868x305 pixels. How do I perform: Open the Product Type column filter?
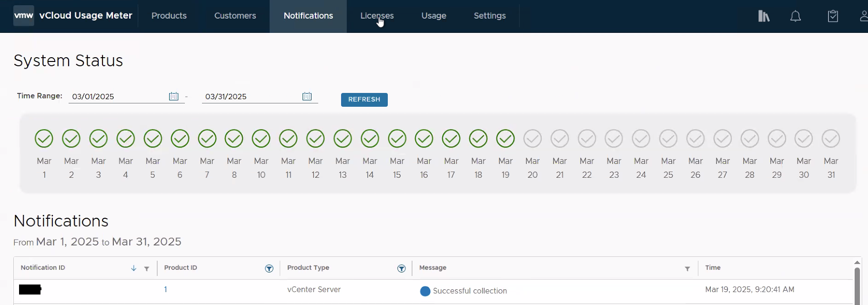402,269
